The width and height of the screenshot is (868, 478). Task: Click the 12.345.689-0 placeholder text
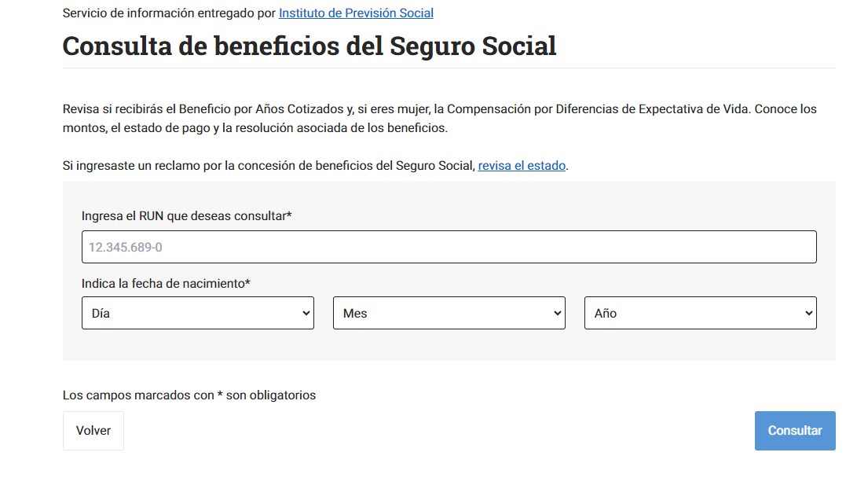click(x=125, y=247)
